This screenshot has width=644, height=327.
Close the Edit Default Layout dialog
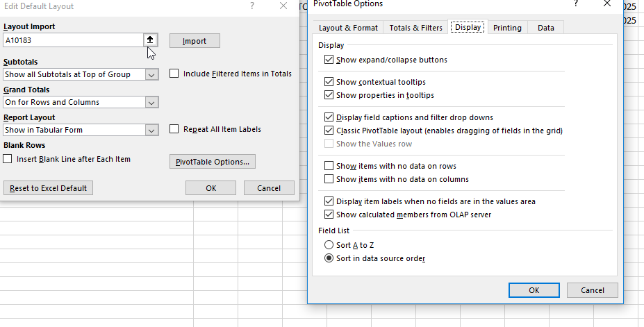[x=283, y=6]
